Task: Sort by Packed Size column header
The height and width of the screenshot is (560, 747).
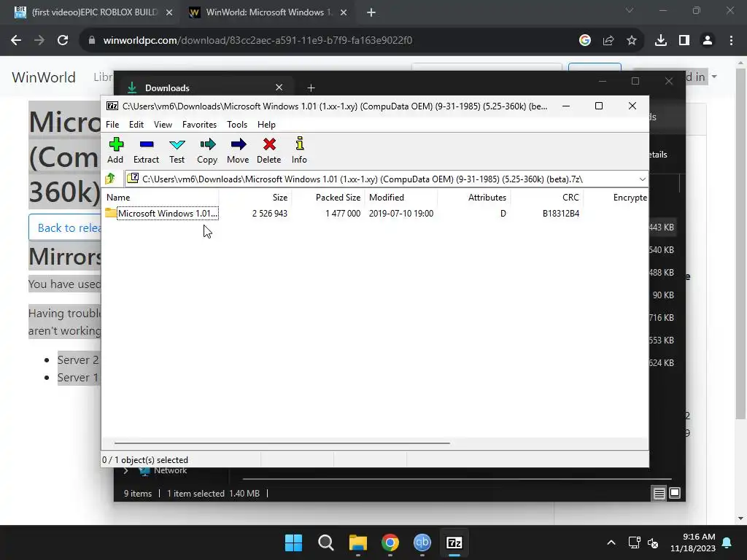Action: pyautogui.click(x=328, y=197)
